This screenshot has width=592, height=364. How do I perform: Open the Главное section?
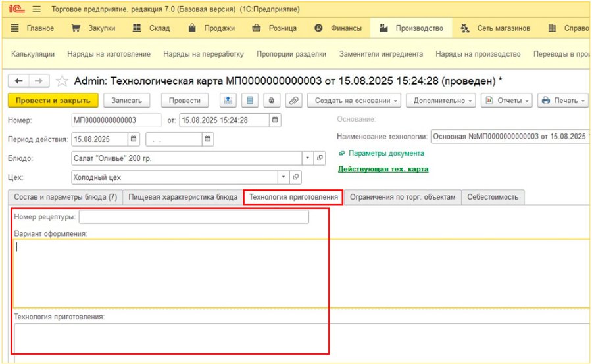32,28
